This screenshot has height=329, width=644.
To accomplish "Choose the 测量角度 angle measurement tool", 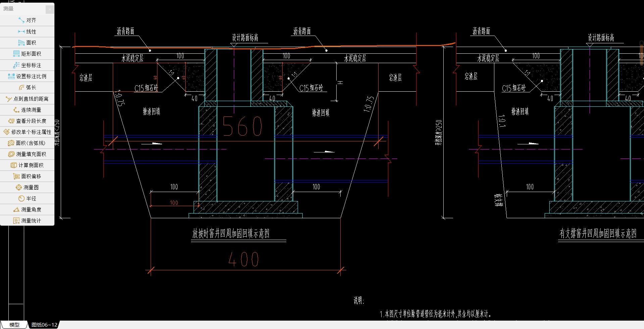I will coord(27,209).
